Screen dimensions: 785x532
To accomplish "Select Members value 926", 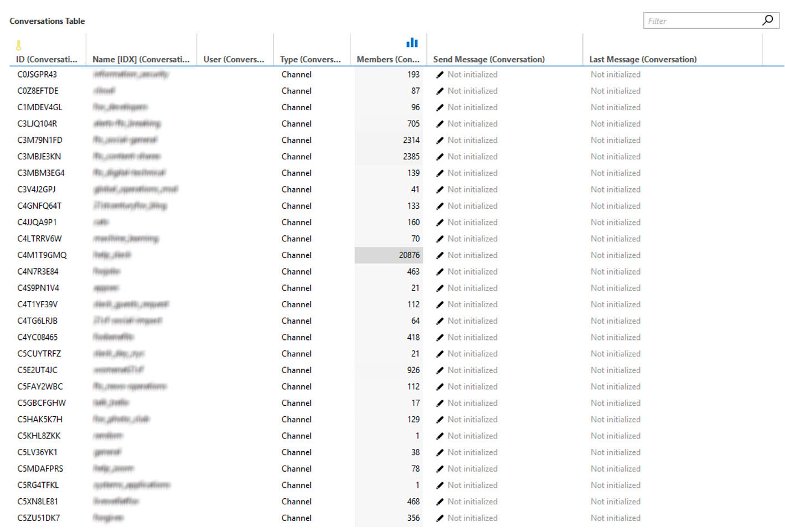I will point(414,370).
